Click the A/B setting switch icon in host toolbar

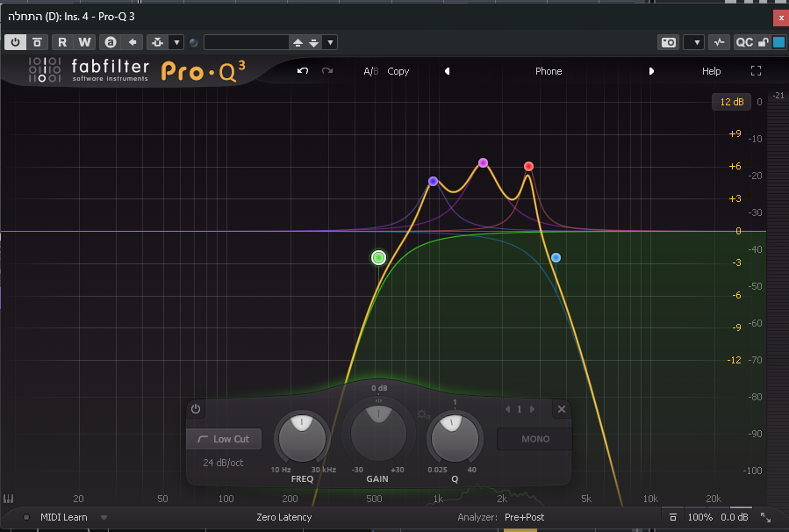(x=37, y=42)
